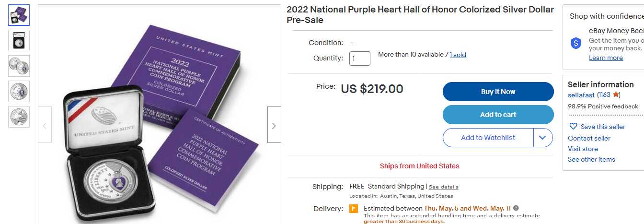
Task: Click the orange delivery flag icon
Action: click(354, 209)
